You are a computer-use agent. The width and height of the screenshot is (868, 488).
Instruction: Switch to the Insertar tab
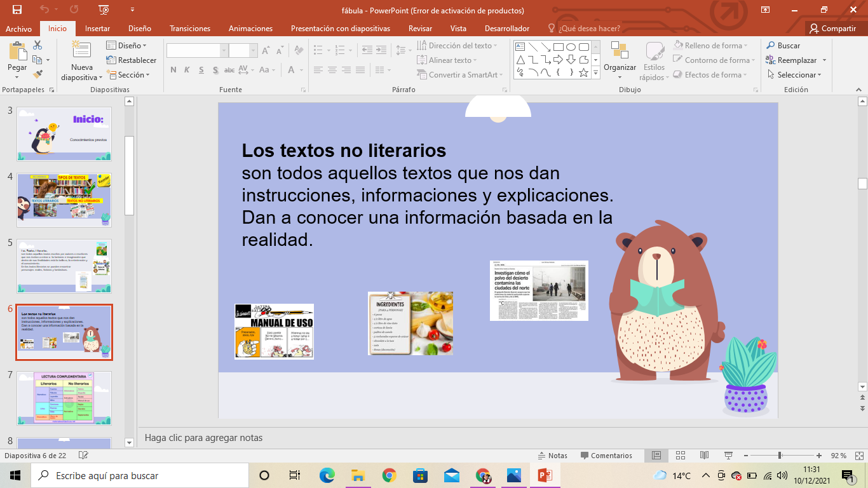[x=97, y=29]
